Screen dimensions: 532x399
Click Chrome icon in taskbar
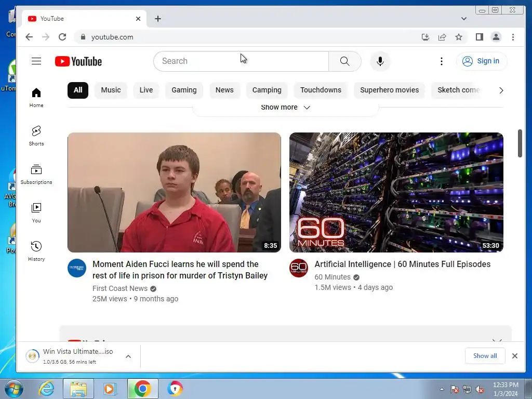pos(143,389)
